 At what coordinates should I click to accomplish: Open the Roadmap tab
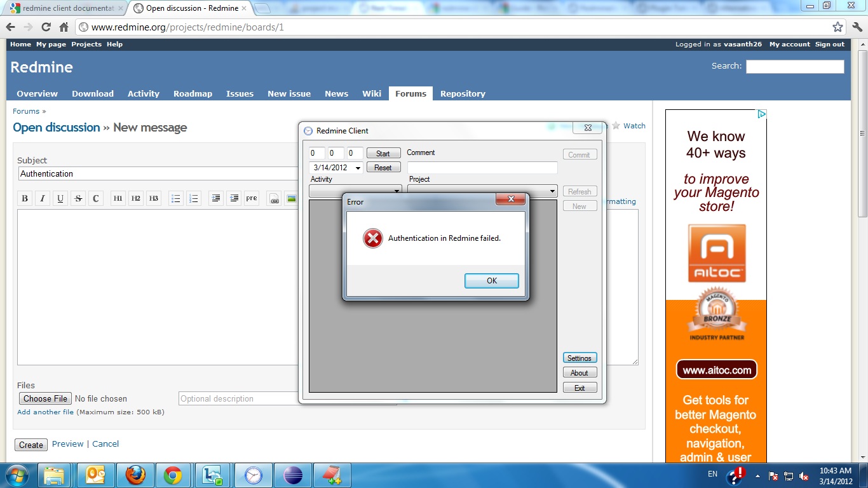click(x=193, y=93)
